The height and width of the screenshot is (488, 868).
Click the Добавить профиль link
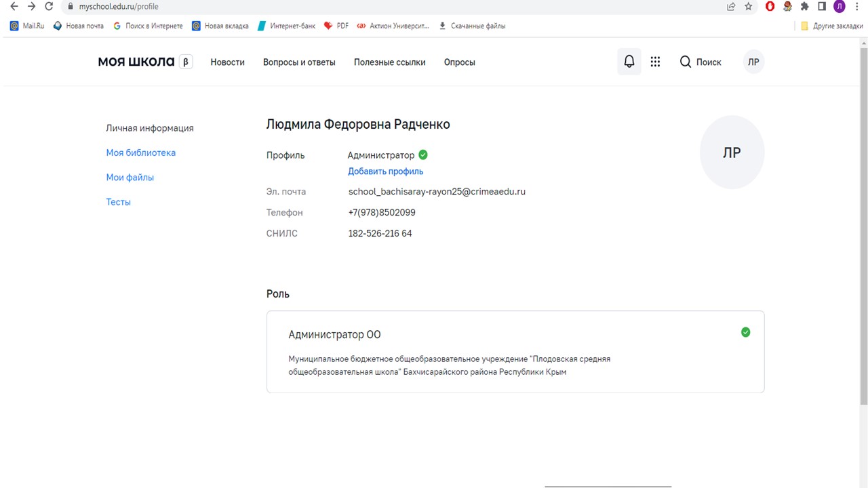click(x=385, y=171)
